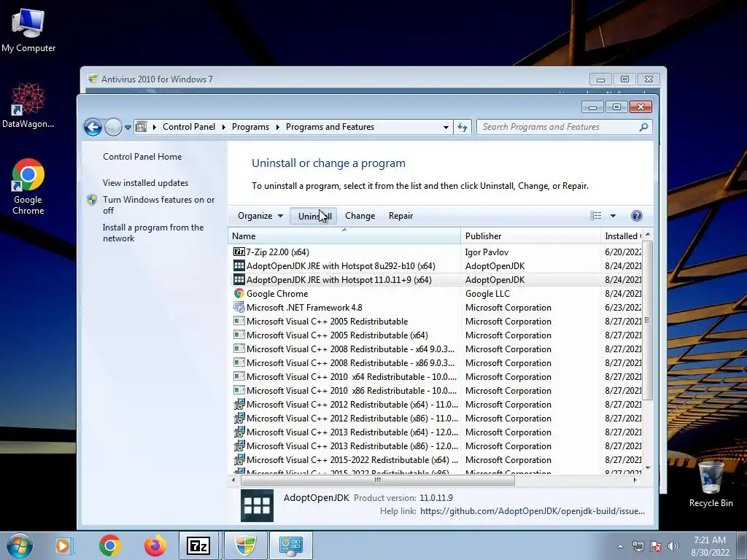
Task: Click the Back navigation arrow button
Action: (x=93, y=127)
